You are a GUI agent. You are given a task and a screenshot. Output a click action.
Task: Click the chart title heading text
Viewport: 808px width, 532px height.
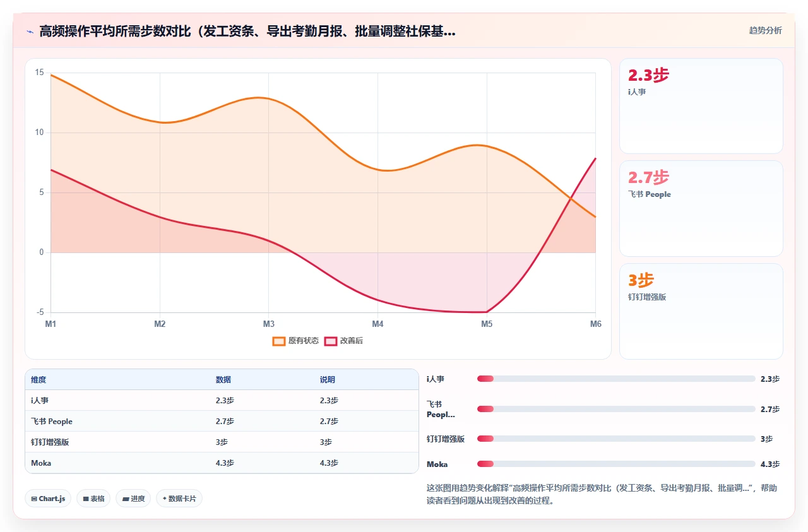(x=247, y=31)
